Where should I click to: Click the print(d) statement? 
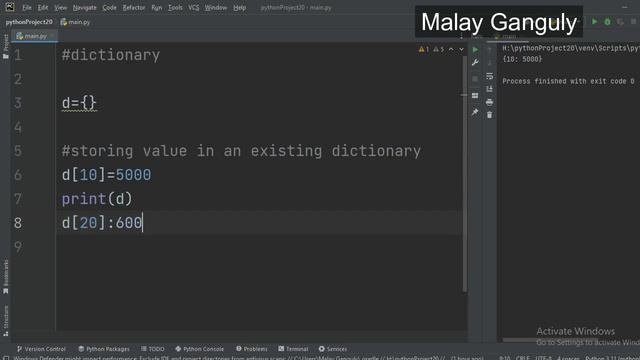97,199
